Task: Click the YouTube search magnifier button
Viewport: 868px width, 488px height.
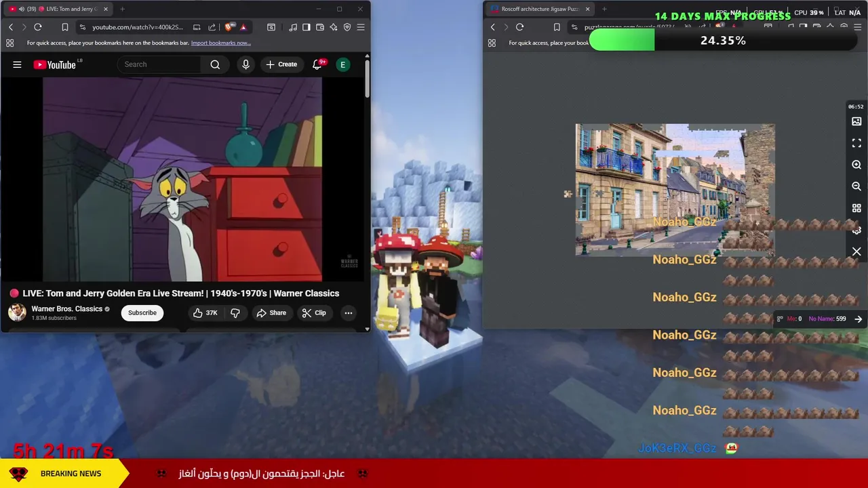Action: [215, 64]
